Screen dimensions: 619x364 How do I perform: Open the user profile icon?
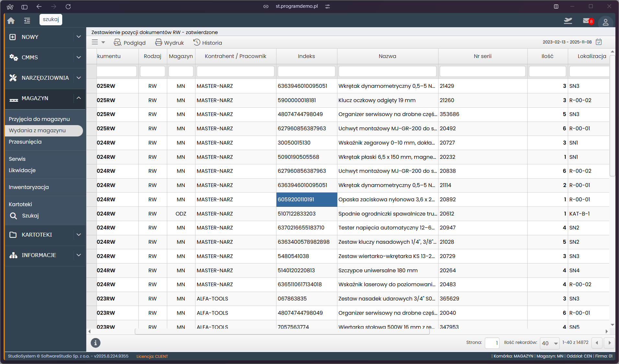coord(605,22)
